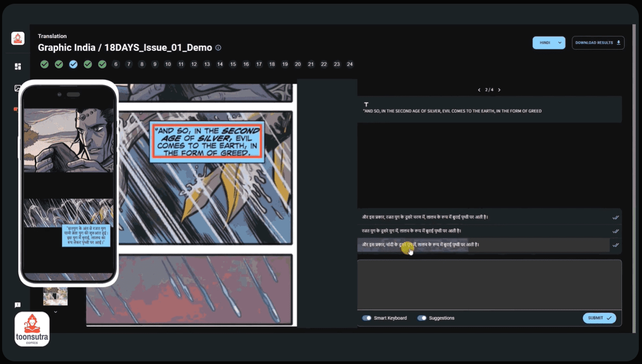Toggle the Smart Keyboard switch

pyautogui.click(x=367, y=318)
